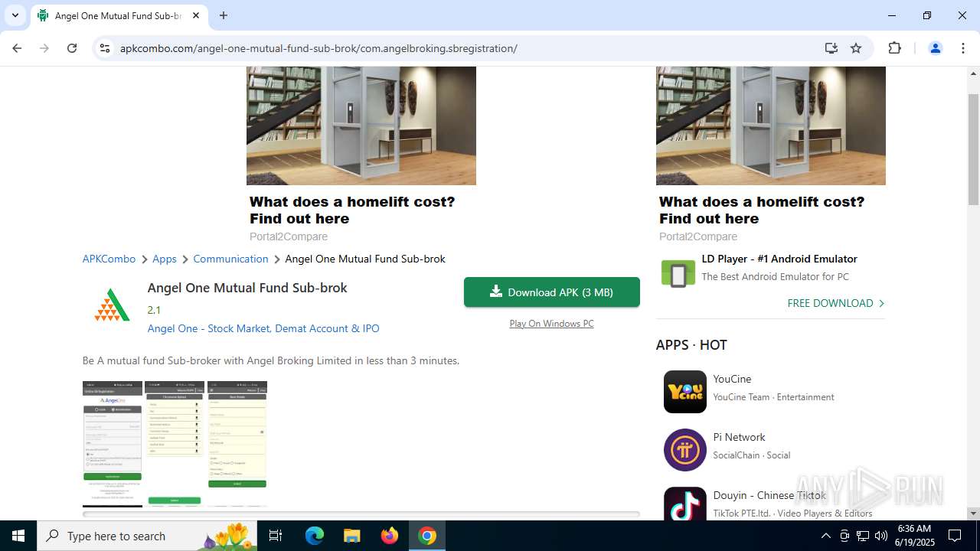Click left ad headline What does a homelift cost
The image size is (980, 551).
point(352,210)
